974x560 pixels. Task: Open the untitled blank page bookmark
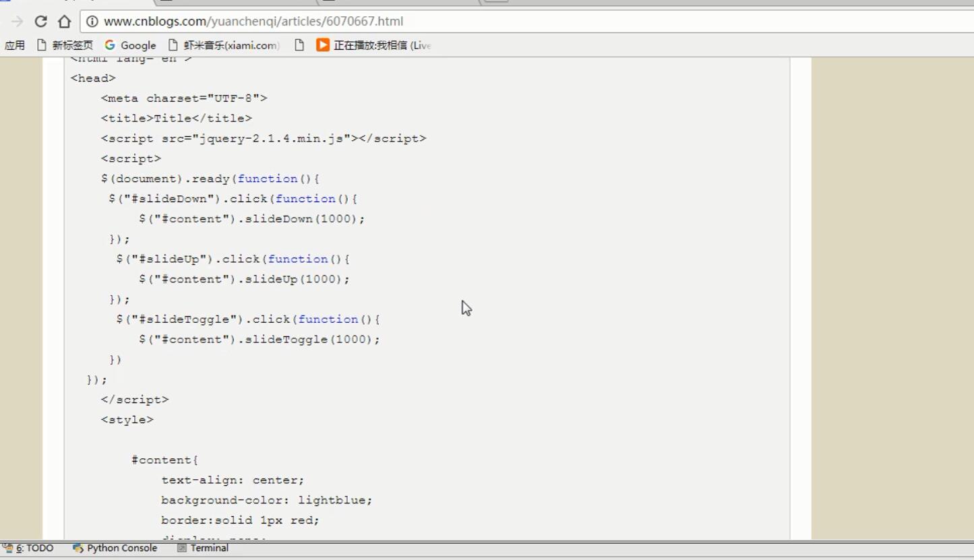click(299, 45)
